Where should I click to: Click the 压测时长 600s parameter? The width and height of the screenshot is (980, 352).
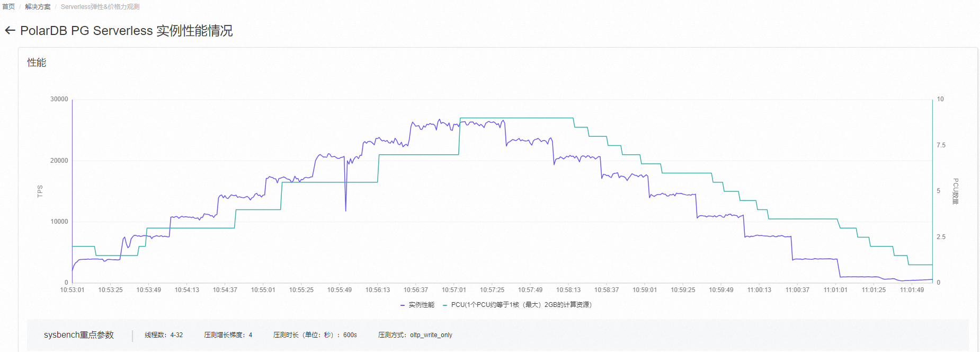[315, 335]
